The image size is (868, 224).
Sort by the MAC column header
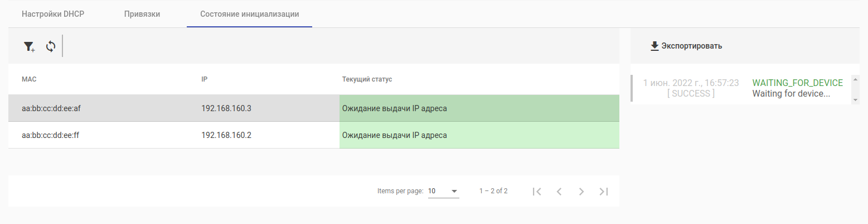coord(29,79)
